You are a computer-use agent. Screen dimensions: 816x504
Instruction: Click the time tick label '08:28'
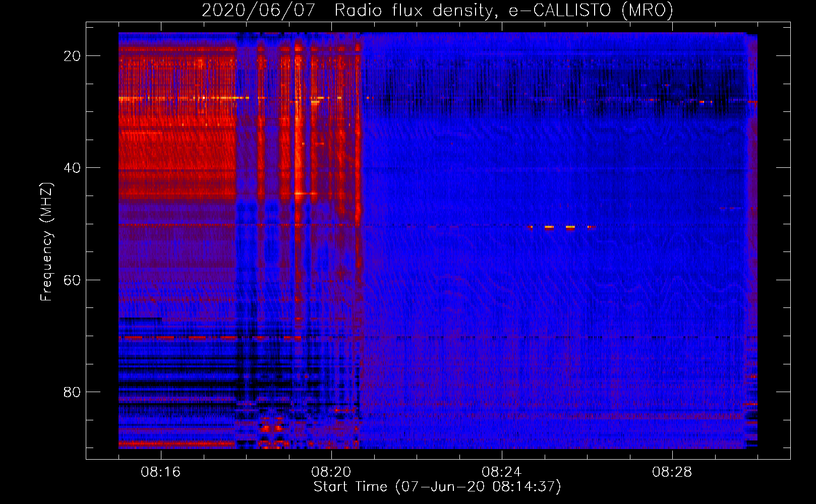pyautogui.click(x=672, y=472)
